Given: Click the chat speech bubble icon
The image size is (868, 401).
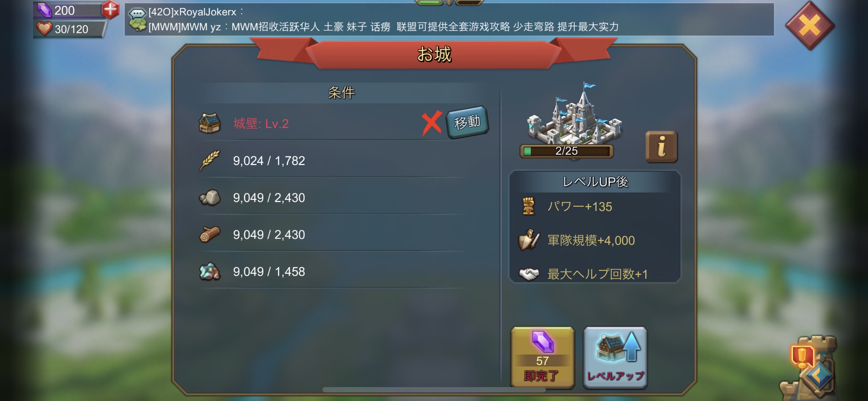Looking at the screenshot, I should pos(138,13).
